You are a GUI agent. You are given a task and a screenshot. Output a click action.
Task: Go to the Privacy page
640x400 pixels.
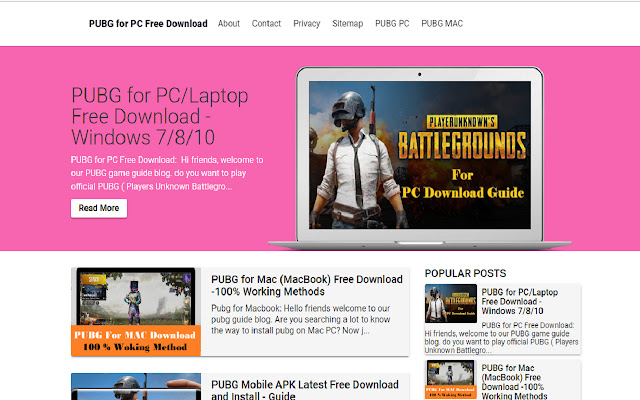click(x=307, y=24)
